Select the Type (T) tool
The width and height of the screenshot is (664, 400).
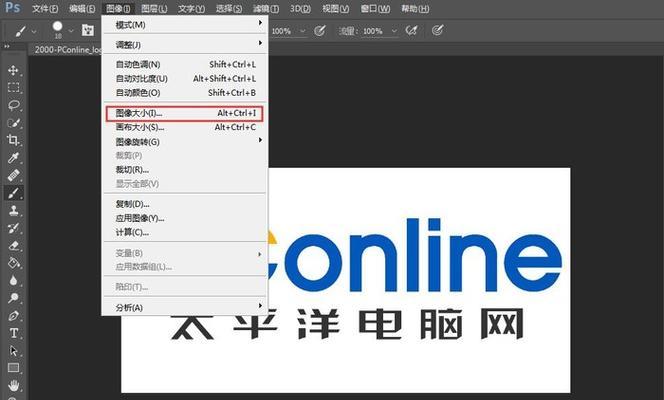[x=13, y=334]
